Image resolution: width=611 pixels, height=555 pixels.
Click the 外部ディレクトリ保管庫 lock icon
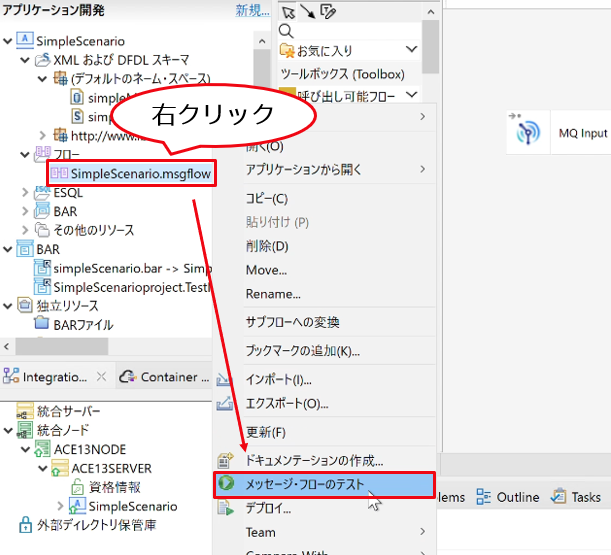point(25,525)
